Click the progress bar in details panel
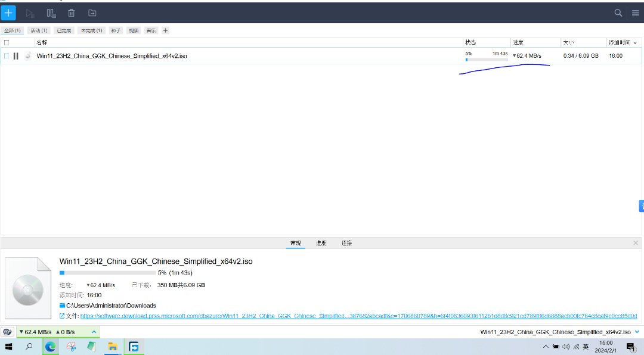This screenshot has height=355, width=644. [107, 272]
